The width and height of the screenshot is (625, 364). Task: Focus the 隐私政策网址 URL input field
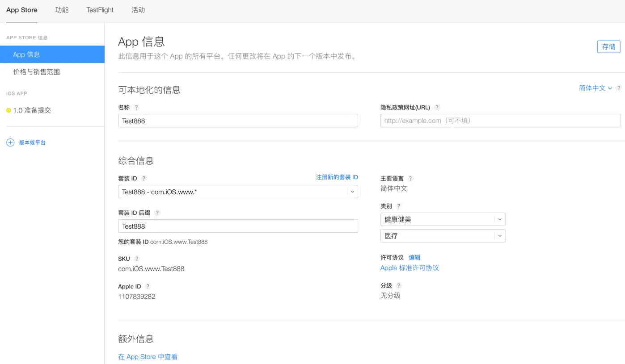(x=500, y=121)
